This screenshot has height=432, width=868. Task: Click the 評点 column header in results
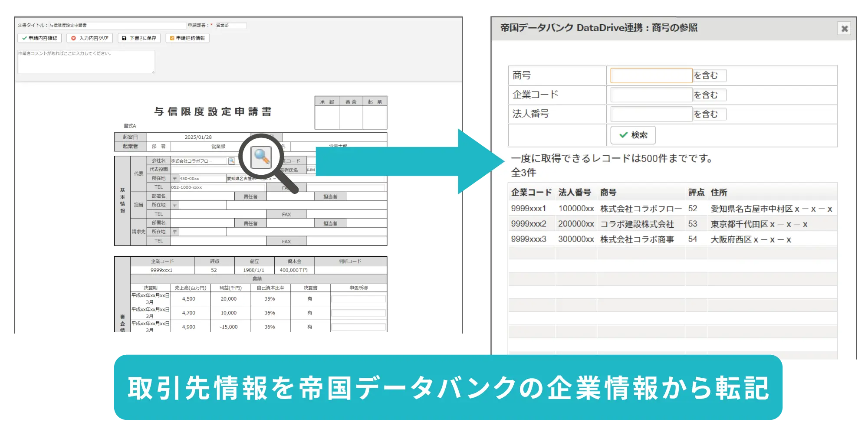pos(696,192)
